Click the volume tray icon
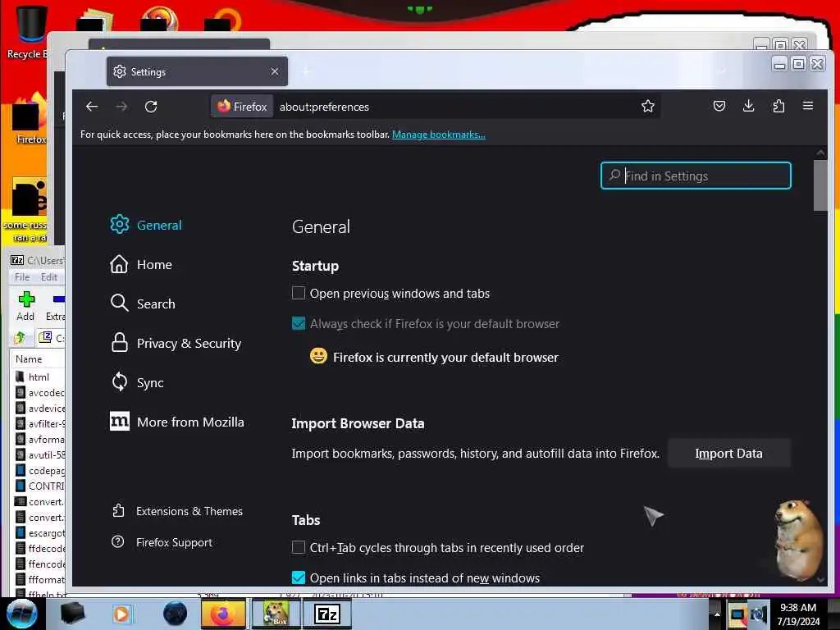The width and height of the screenshot is (840, 630). pyautogui.click(x=759, y=614)
